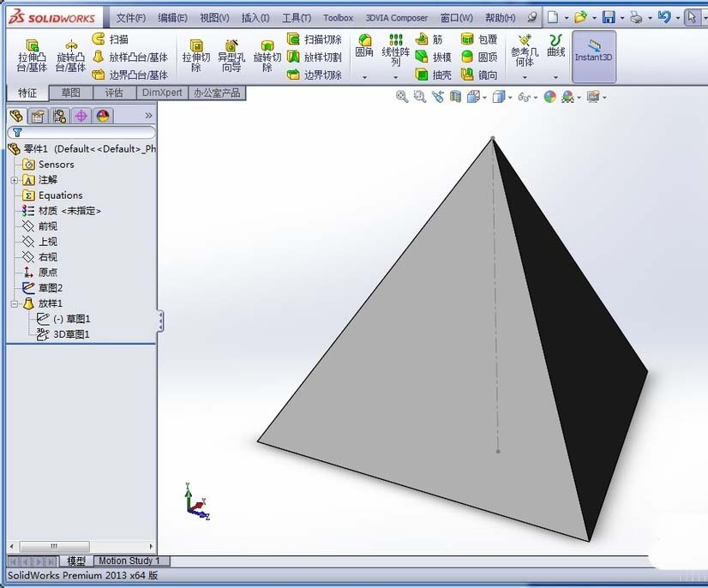Select the 拉伸凸台/基体 (Extruded Boss) tool
The height and width of the screenshot is (588, 708).
(x=31, y=51)
